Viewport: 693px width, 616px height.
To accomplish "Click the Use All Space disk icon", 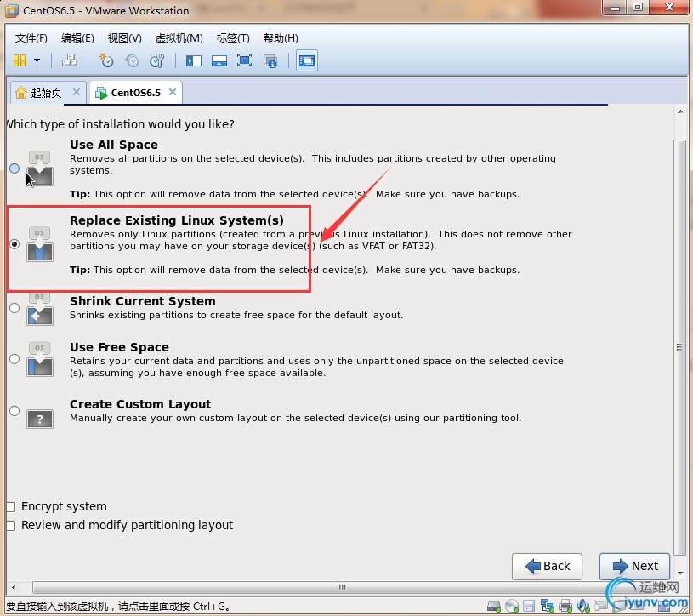I will tap(40, 168).
